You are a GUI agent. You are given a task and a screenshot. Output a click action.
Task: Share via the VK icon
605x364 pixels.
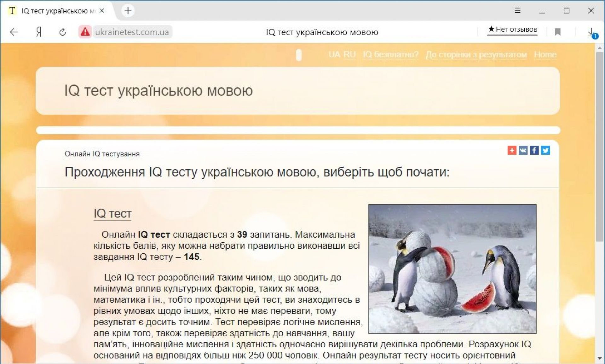pyautogui.click(x=523, y=150)
